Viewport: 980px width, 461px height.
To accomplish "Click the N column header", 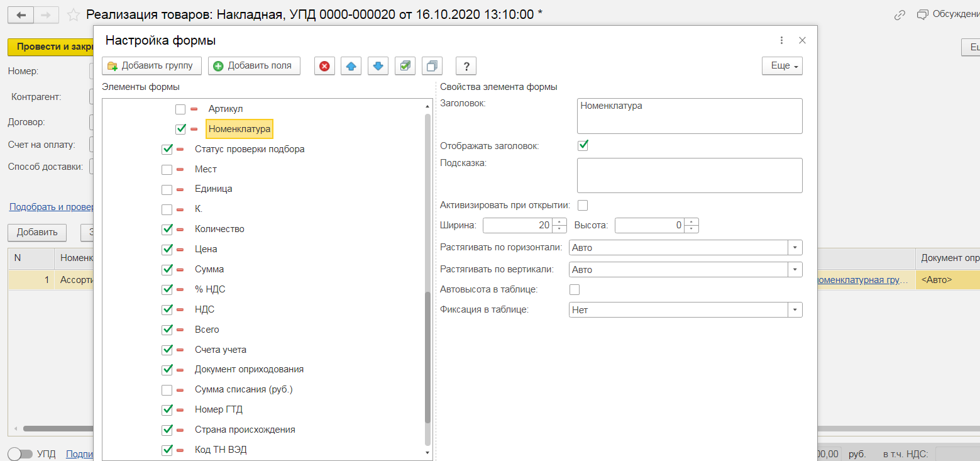I will [31, 258].
